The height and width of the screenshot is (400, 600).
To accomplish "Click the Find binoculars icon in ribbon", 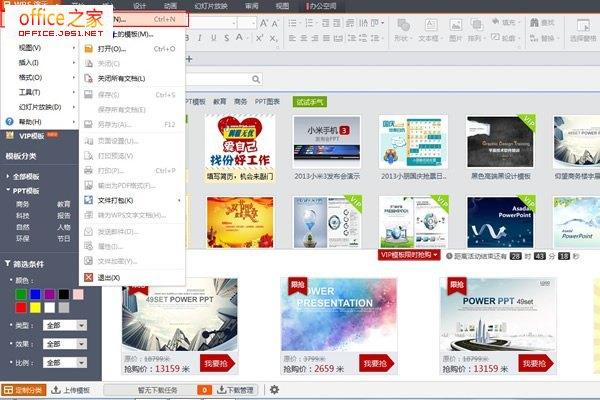I will [x=534, y=22].
